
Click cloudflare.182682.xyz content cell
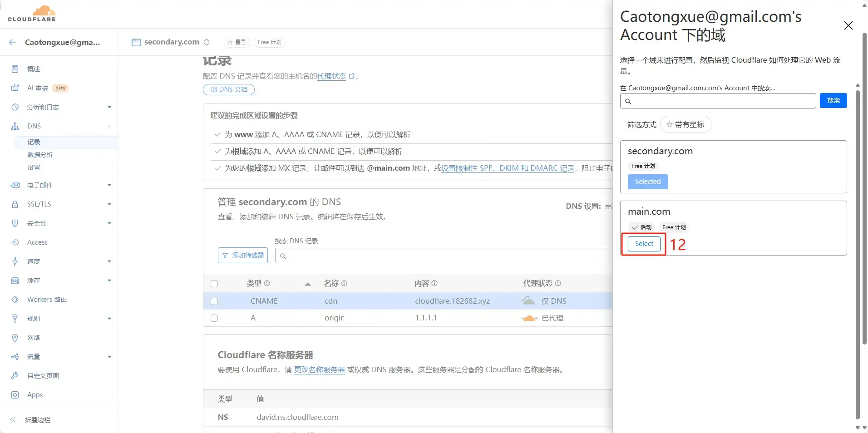tap(452, 301)
